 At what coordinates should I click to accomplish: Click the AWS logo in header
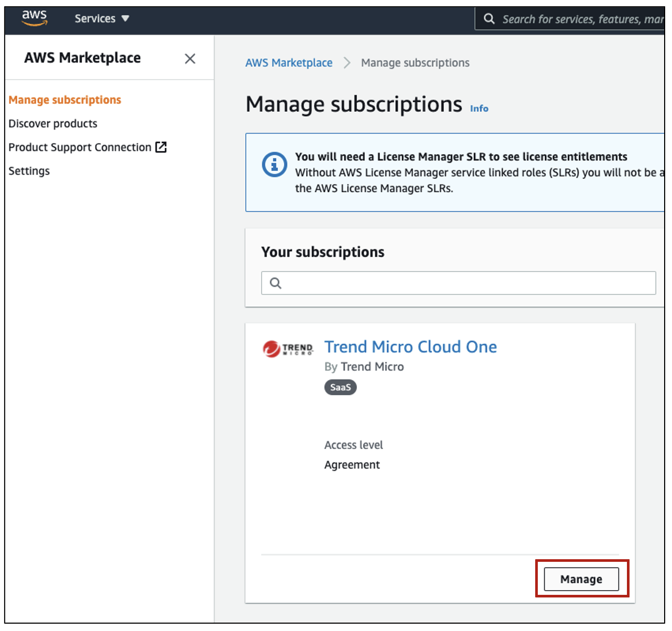tap(35, 18)
